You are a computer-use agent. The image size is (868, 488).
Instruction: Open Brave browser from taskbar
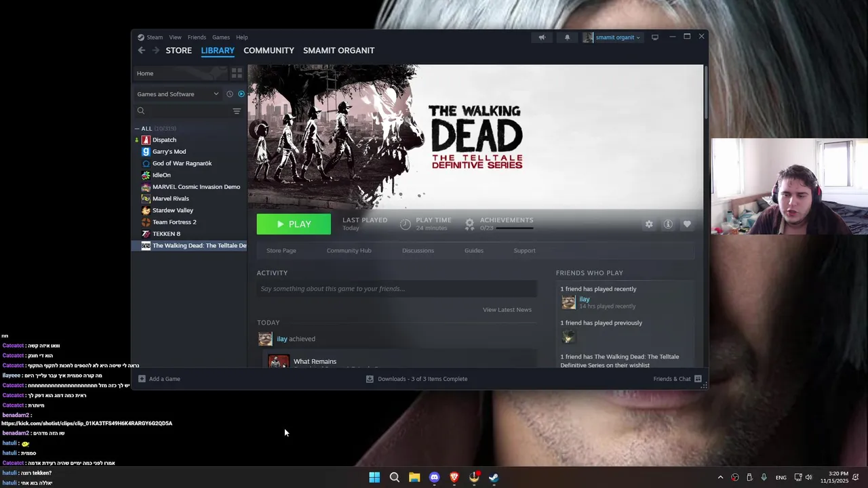tap(454, 477)
